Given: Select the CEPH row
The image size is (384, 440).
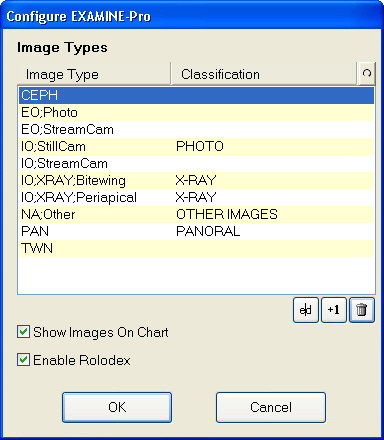Looking at the screenshot, I should tap(196, 95).
